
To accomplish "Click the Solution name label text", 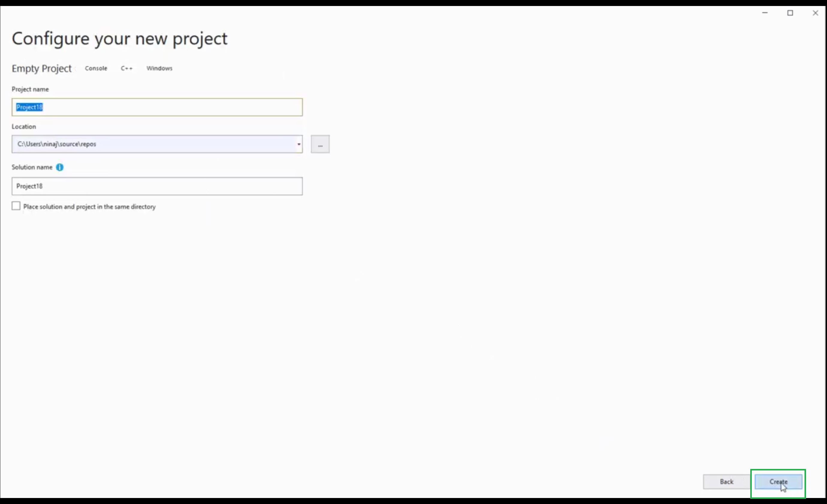I will [x=32, y=167].
